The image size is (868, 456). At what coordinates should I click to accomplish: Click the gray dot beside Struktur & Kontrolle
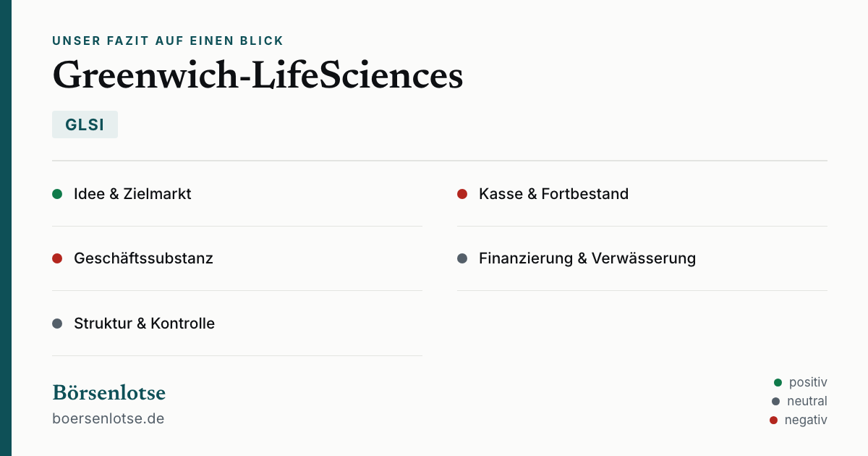[x=57, y=324]
